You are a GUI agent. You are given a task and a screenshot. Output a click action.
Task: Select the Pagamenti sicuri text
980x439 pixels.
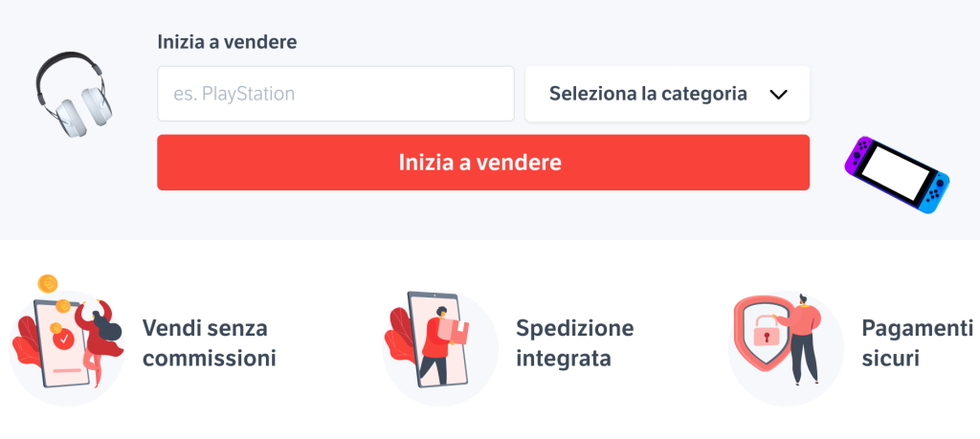click(917, 343)
